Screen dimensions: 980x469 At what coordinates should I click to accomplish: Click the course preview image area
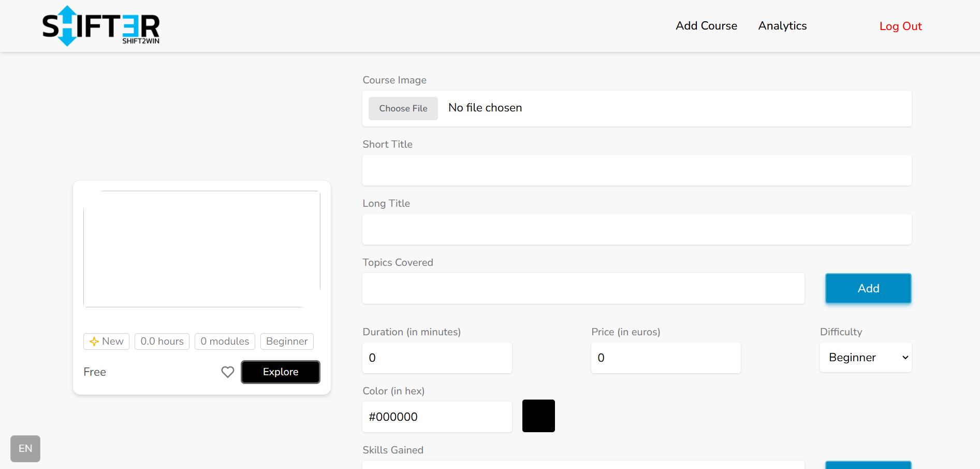tap(202, 249)
